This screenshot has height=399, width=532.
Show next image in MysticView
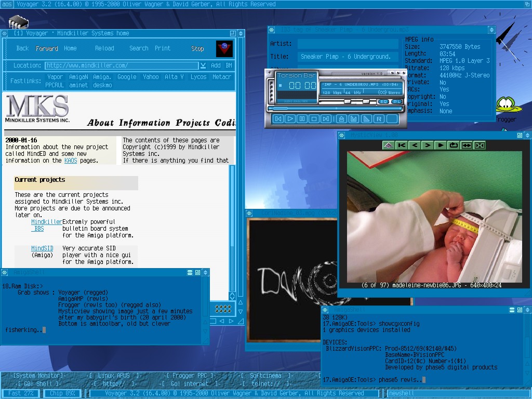[427, 145]
